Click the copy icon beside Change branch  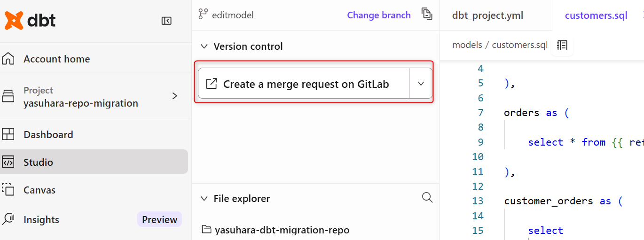click(427, 14)
